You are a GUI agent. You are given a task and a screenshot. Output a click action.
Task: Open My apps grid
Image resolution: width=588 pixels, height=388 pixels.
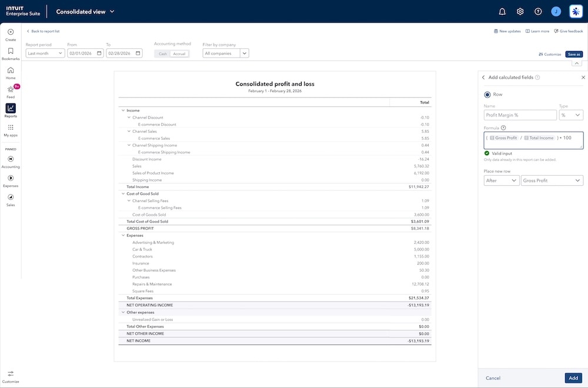(x=11, y=130)
